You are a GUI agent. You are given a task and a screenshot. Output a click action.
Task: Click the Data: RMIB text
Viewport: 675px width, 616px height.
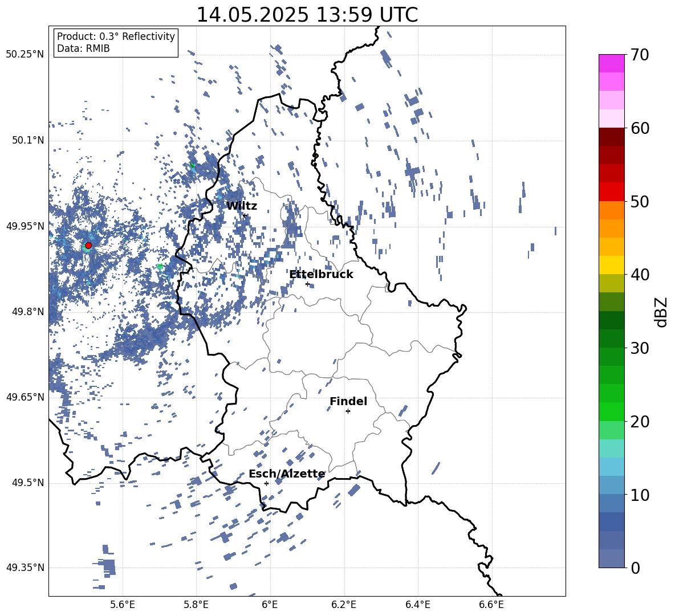[83, 48]
